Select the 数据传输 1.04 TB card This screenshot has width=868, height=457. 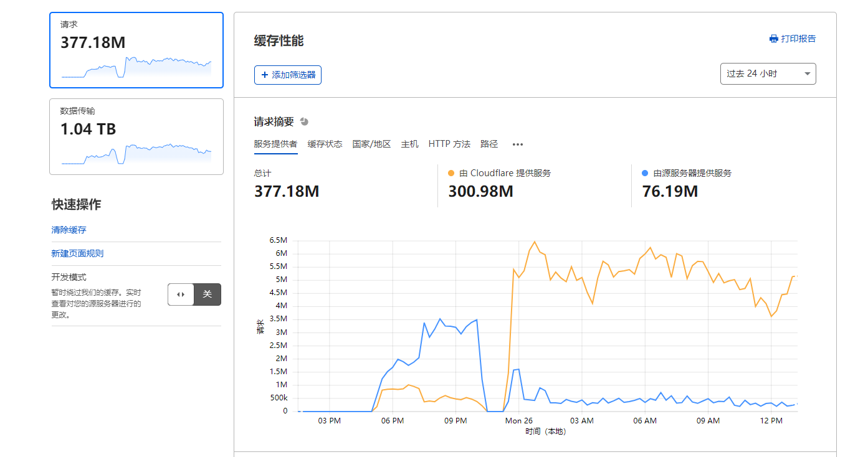[136, 136]
